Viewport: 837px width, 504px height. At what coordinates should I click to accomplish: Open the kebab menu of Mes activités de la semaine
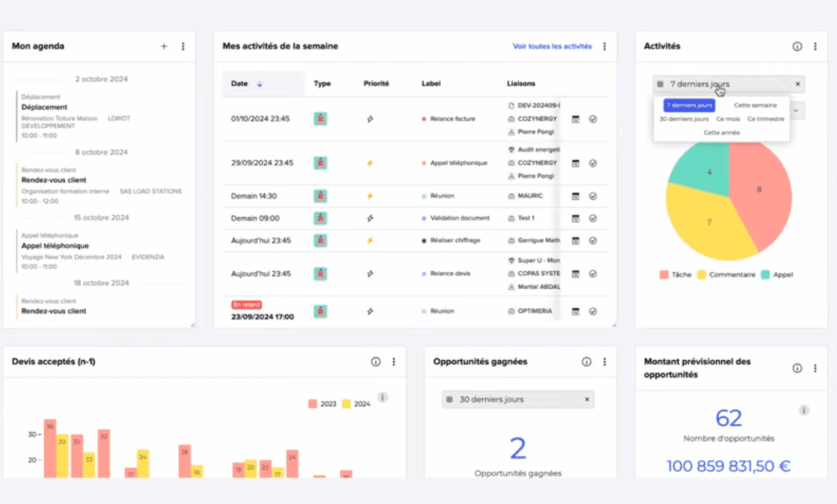604,46
